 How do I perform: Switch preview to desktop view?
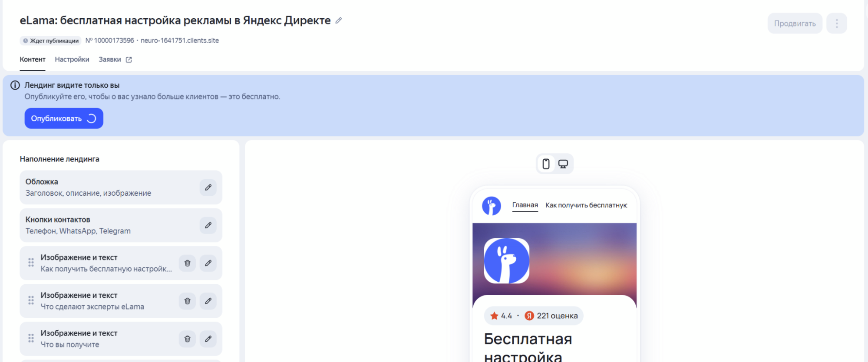(x=563, y=164)
